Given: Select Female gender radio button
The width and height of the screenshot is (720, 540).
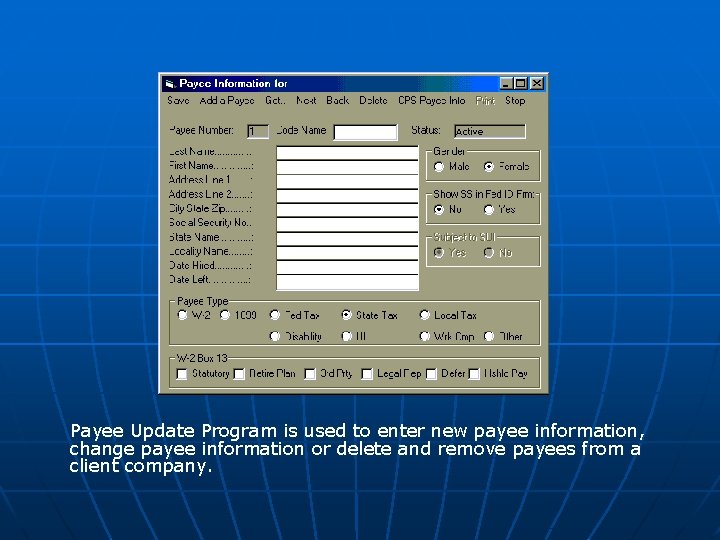Looking at the screenshot, I should (489, 167).
